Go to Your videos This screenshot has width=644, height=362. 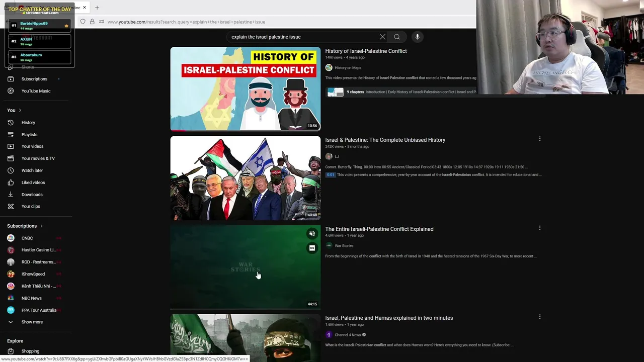tap(32, 146)
